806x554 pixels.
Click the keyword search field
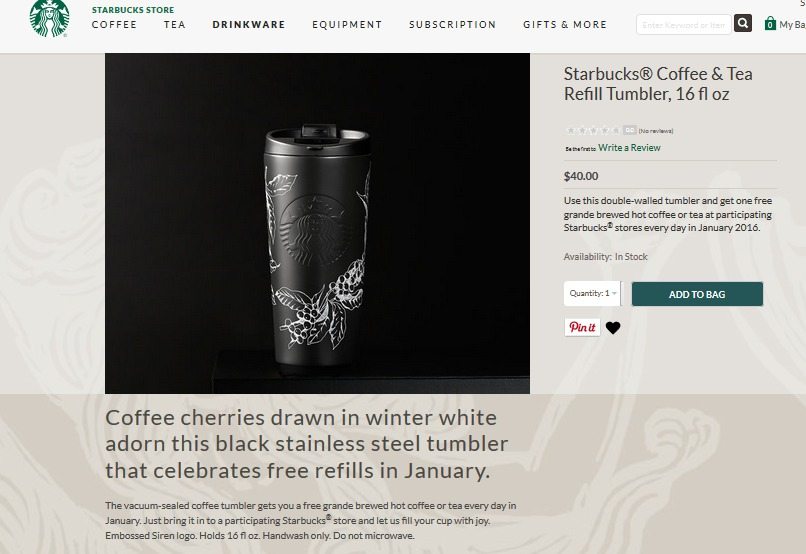click(684, 24)
